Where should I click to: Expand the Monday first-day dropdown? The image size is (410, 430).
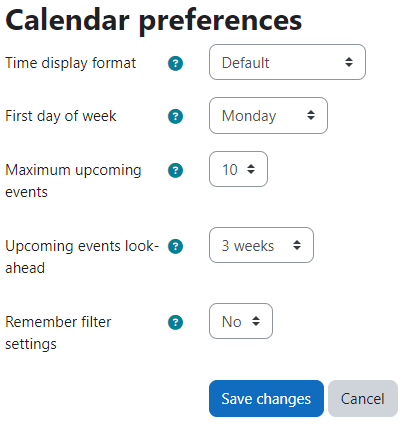268,116
